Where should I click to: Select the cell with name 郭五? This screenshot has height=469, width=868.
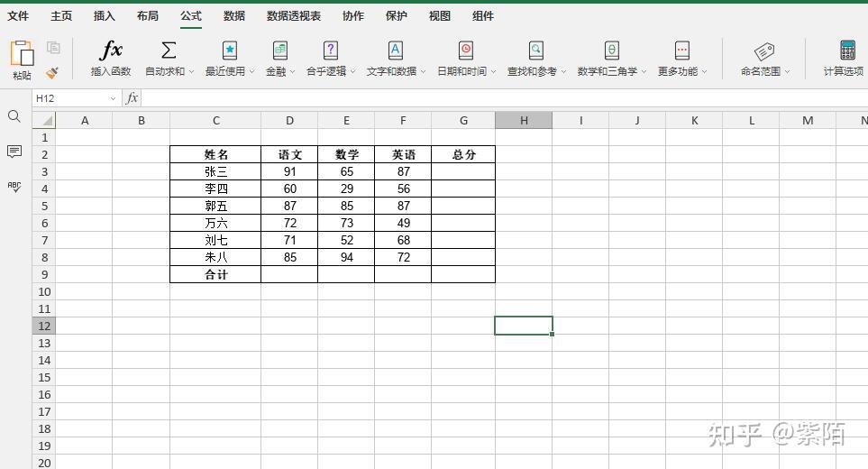click(x=215, y=206)
